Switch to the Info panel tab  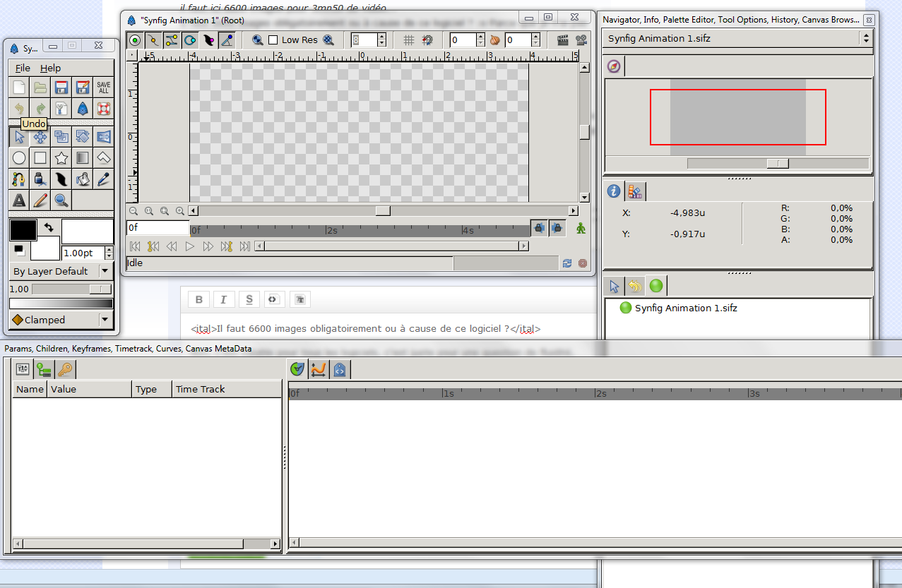click(614, 191)
